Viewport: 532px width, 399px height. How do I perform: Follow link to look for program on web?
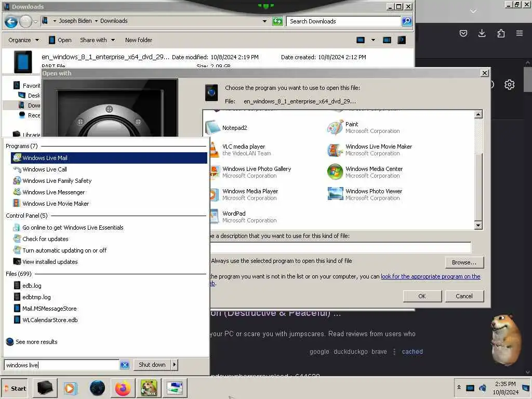tap(430, 276)
